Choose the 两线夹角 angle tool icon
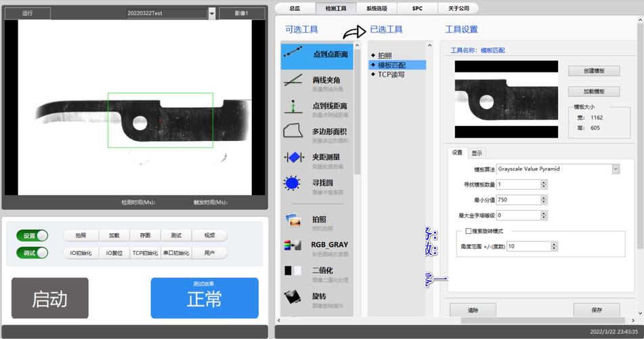This screenshot has width=644, height=339. [x=293, y=80]
